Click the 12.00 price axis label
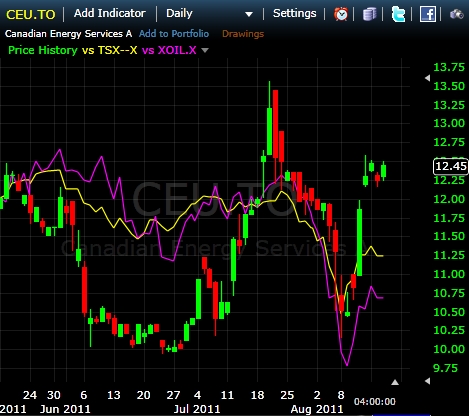The width and height of the screenshot is (469, 416). click(x=449, y=199)
